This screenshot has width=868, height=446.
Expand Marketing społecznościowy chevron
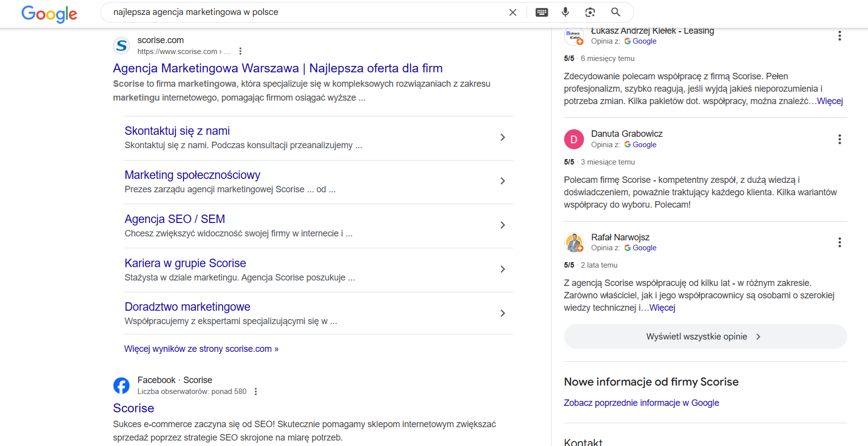click(503, 181)
